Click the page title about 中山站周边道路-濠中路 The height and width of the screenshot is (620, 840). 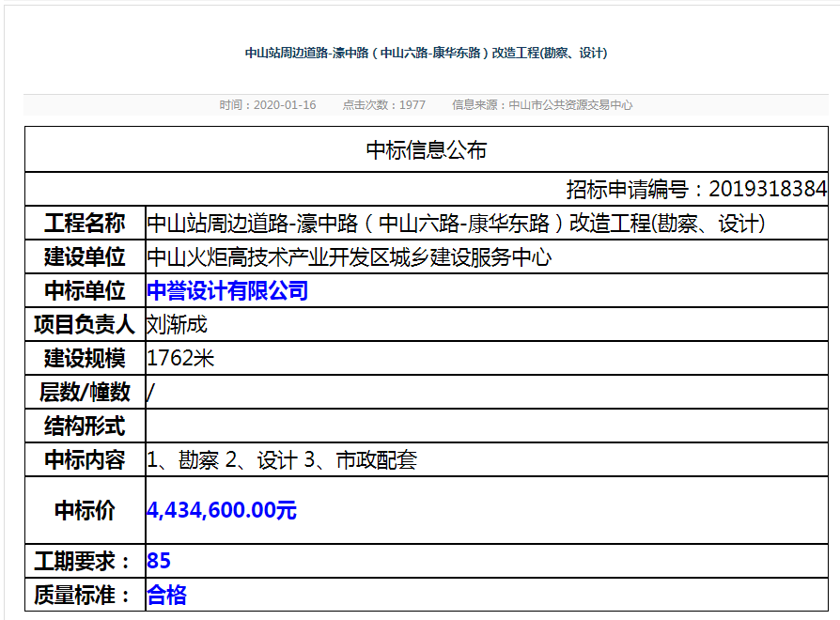426,53
